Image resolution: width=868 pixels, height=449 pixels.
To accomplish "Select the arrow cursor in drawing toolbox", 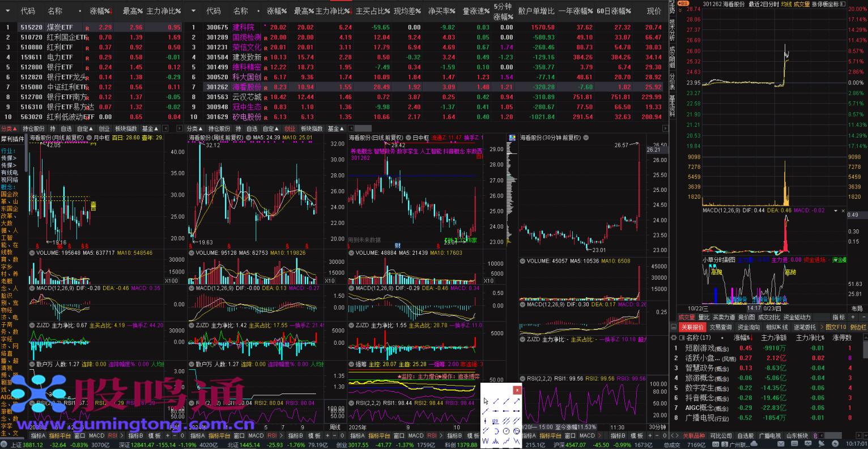I will pyautogui.click(x=486, y=401).
